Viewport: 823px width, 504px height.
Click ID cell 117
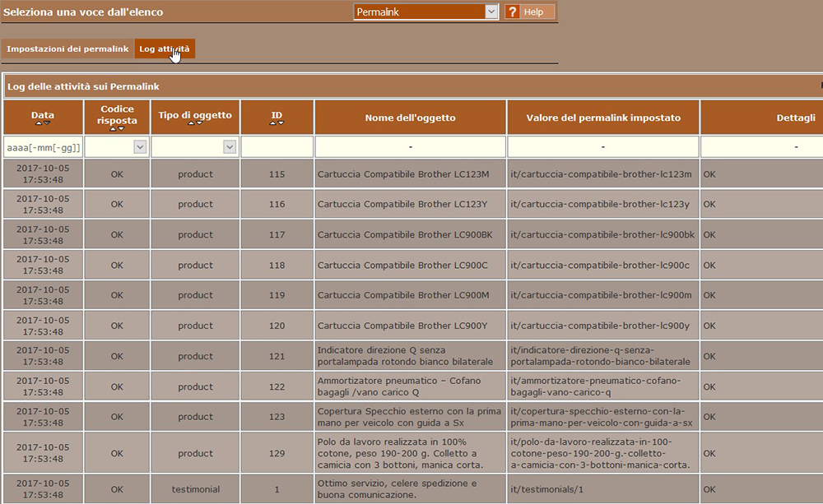click(277, 234)
